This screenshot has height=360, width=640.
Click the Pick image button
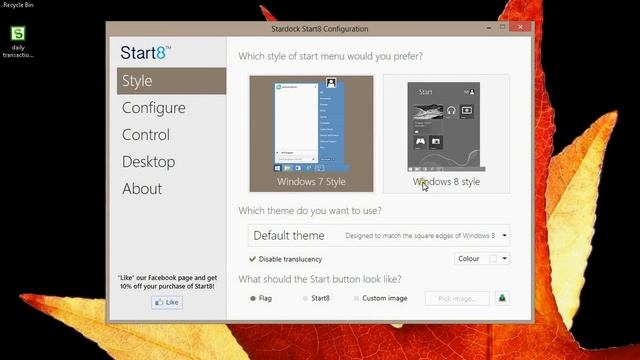point(457,298)
